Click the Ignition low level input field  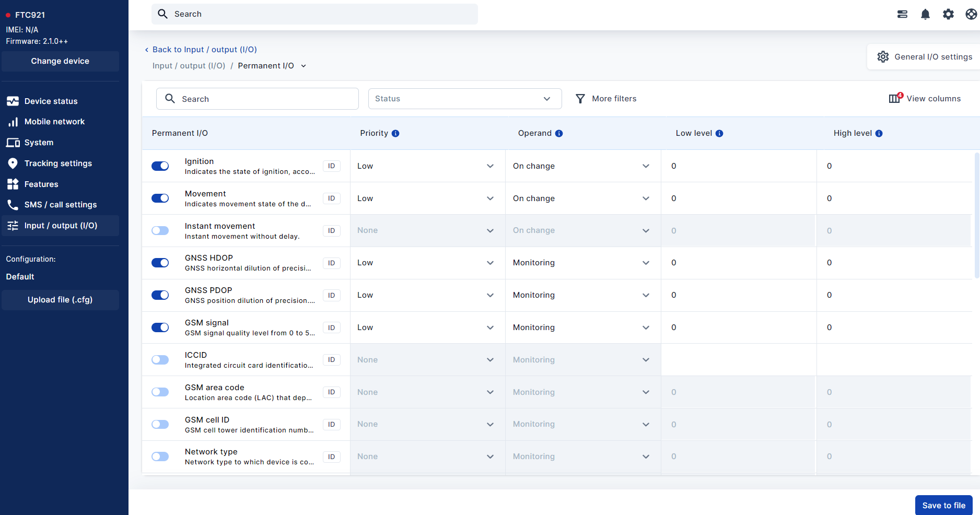coord(738,166)
